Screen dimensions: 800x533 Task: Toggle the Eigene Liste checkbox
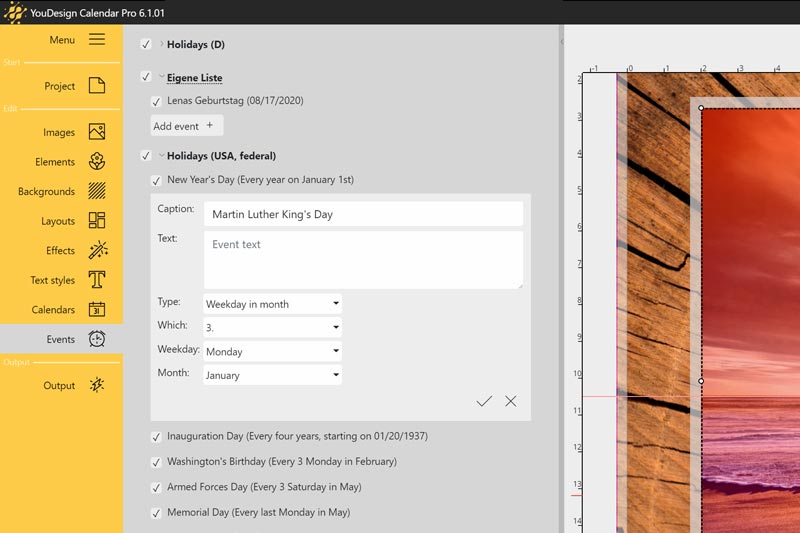(x=146, y=77)
